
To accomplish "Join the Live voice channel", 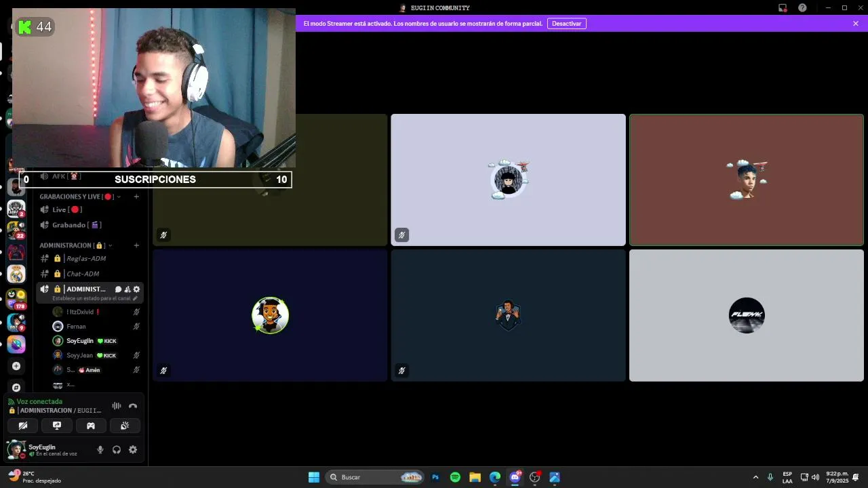I will pos(90,209).
